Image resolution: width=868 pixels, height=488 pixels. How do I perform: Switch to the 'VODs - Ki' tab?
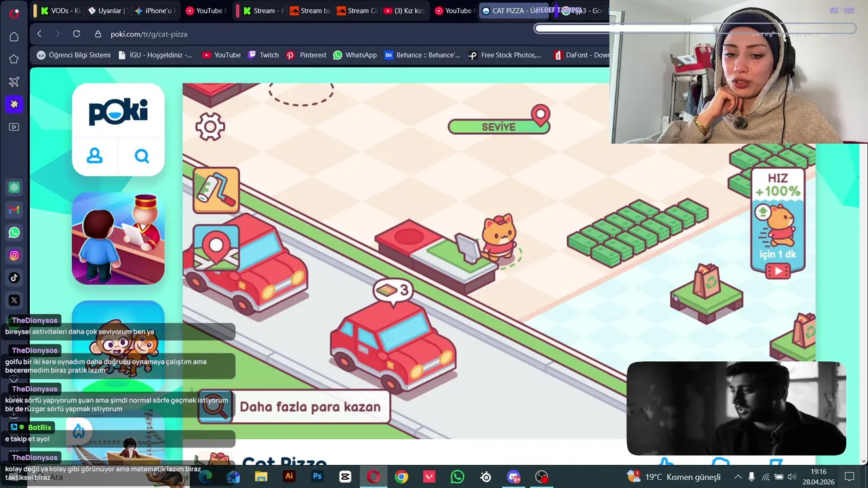[x=60, y=10]
